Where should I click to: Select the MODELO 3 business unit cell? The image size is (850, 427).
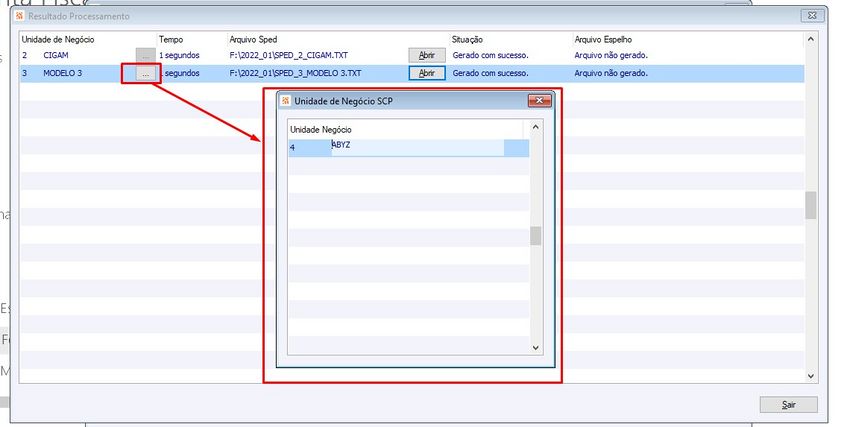pos(63,73)
